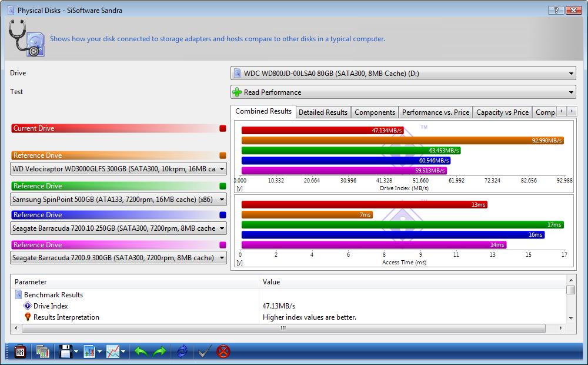Select the Results Interpretation row
The width and height of the screenshot is (588, 365).
[x=289, y=317]
